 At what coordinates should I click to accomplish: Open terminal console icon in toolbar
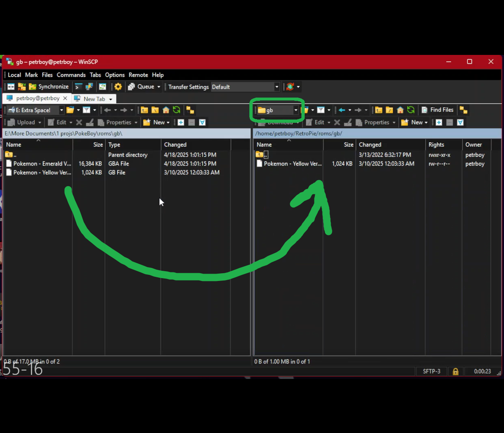tap(79, 87)
